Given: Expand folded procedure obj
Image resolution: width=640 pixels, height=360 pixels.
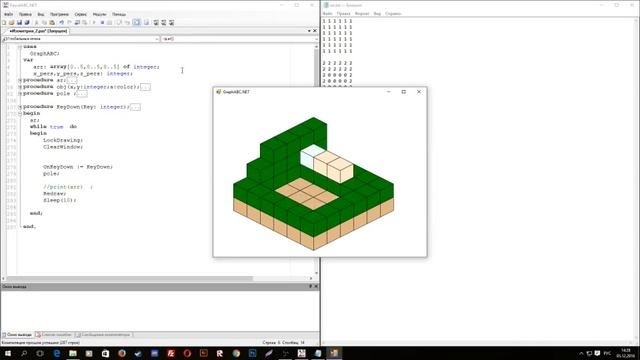Looking at the screenshot, I should 20,87.
